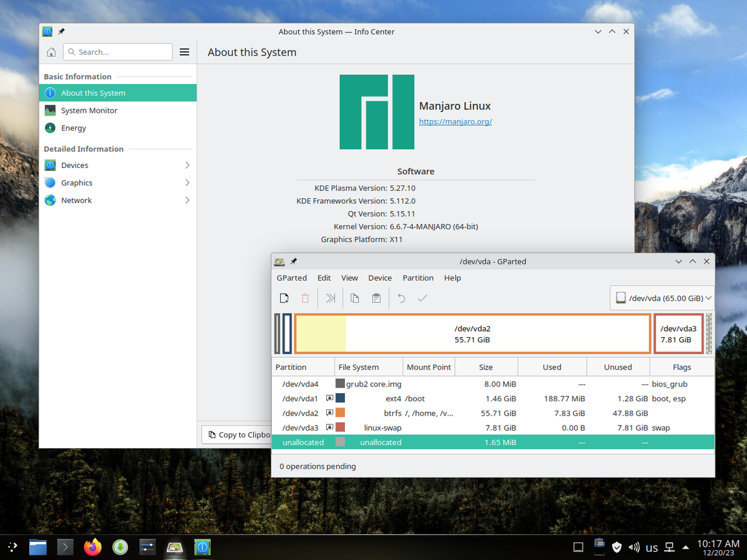Click the mounted-state icon on the /dev/vda2 row
The height and width of the screenshot is (560, 747).
click(x=330, y=413)
